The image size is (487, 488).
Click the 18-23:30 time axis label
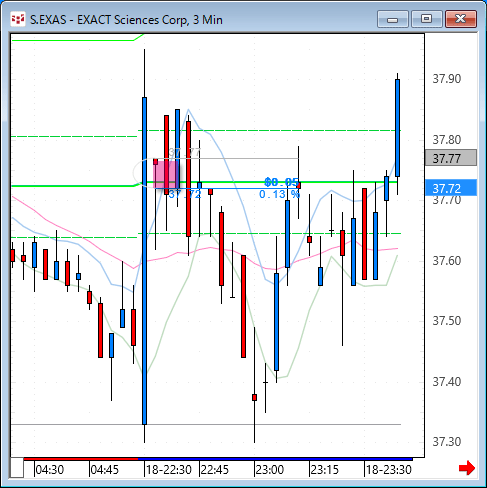pyautogui.click(x=389, y=470)
